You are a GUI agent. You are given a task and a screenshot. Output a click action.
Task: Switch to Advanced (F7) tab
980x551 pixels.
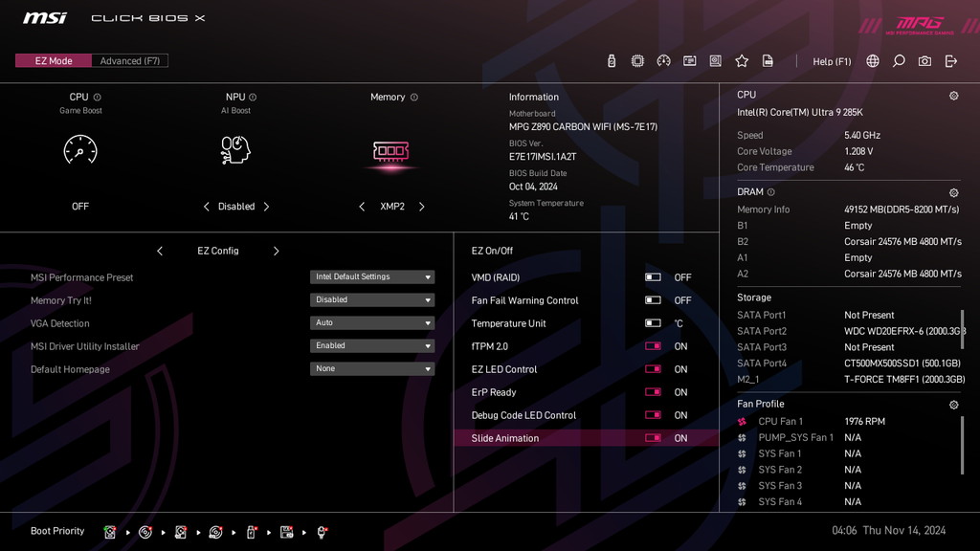click(130, 60)
